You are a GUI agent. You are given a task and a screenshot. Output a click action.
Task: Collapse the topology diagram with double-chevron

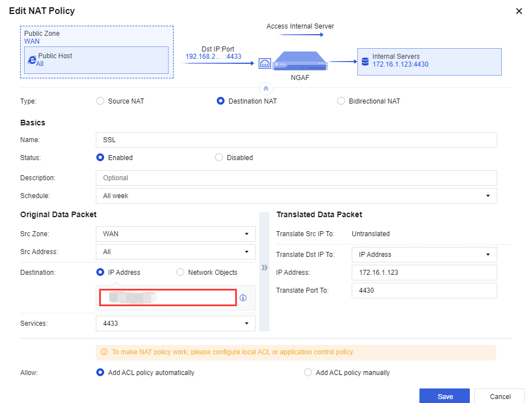tap(266, 88)
